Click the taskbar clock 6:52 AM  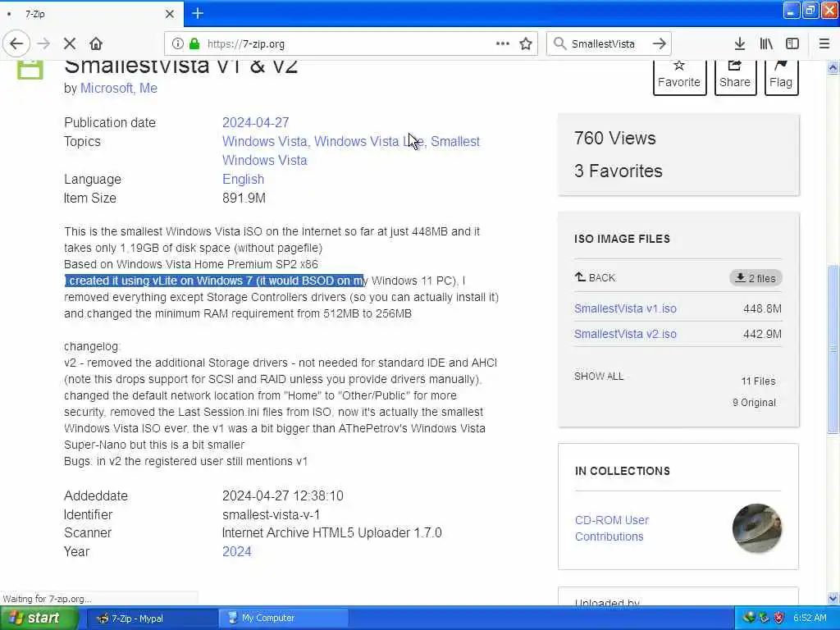810,619
